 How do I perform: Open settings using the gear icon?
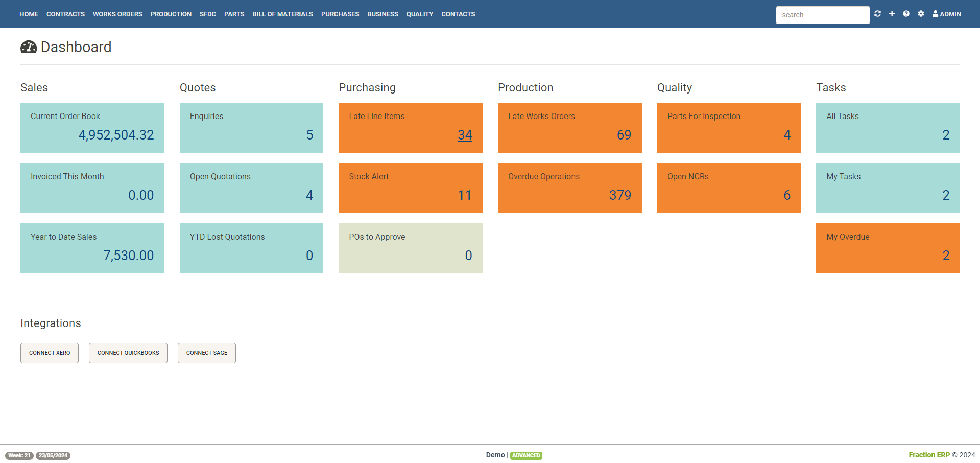[921, 14]
